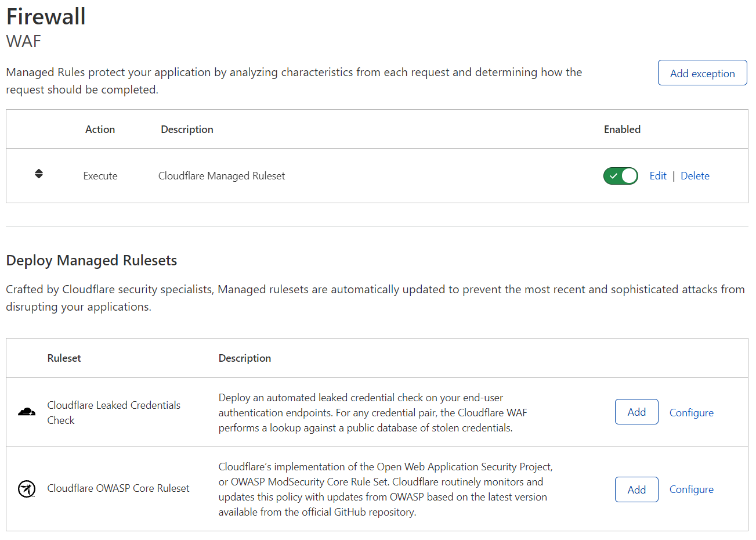Select the Cloudflare Leaked Credentials Check cloud icon
The height and width of the screenshot is (540, 756).
coord(27,411)
